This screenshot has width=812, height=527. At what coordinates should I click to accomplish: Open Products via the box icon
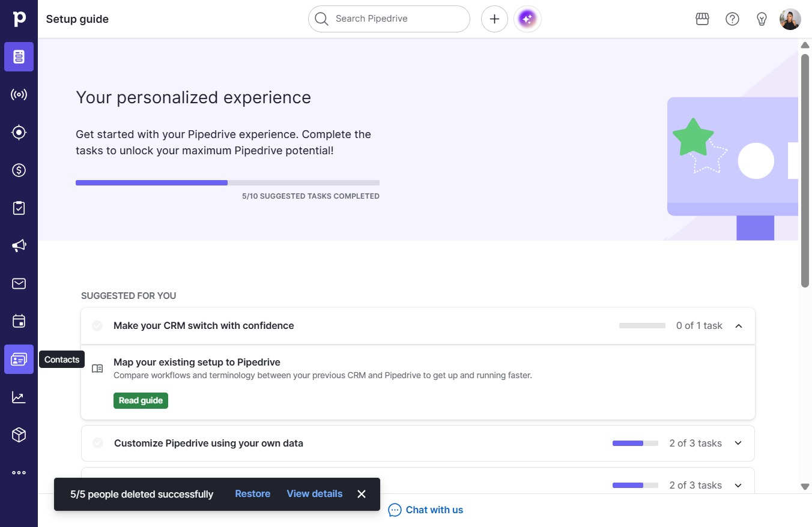coord(19,435)
